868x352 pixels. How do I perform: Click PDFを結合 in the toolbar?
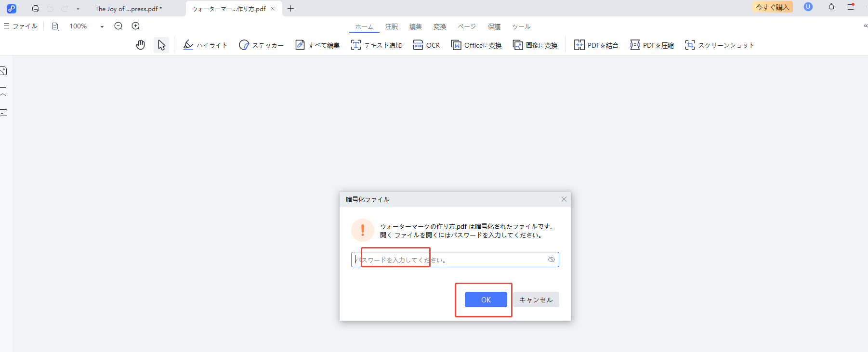pos(596,45)
